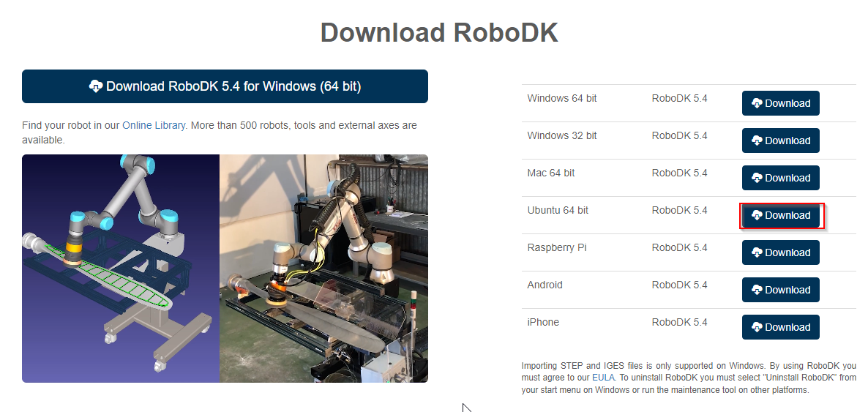Screen dimensions: 868x412
Task: Open the EULA link
Action: click(603, 378)
